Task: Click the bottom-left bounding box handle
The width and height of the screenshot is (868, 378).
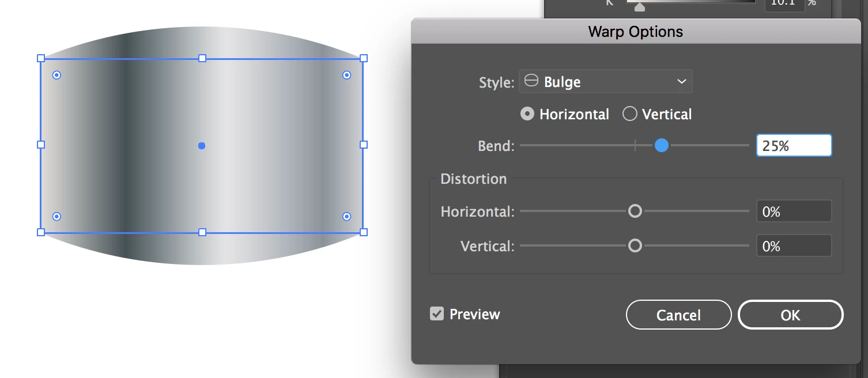Action: coord(41,232)
